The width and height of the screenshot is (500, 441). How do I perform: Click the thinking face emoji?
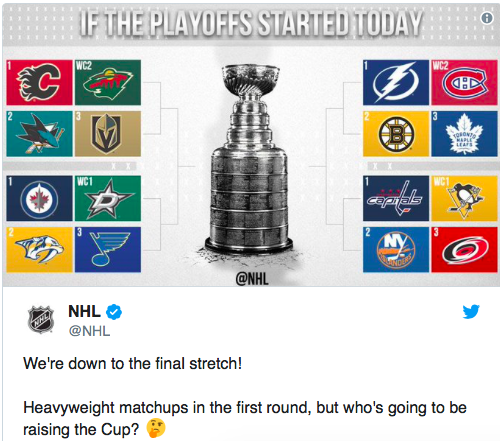(156, 428)
